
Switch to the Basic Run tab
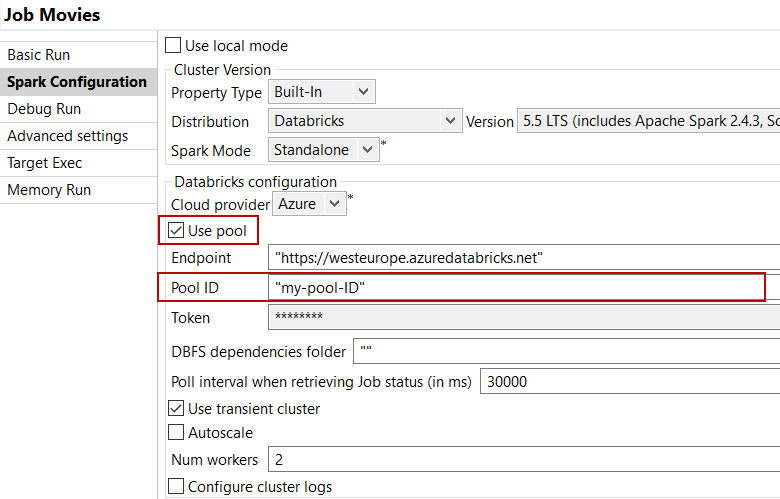39,55
